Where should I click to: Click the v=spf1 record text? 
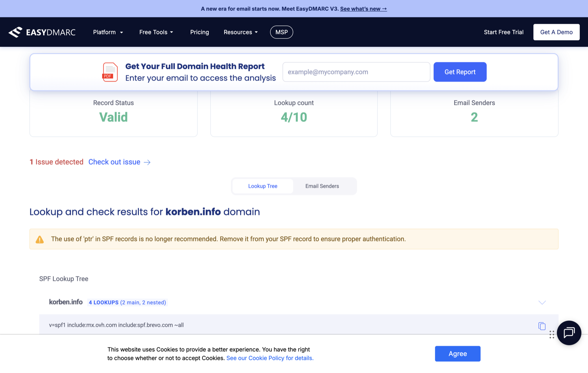116,325
